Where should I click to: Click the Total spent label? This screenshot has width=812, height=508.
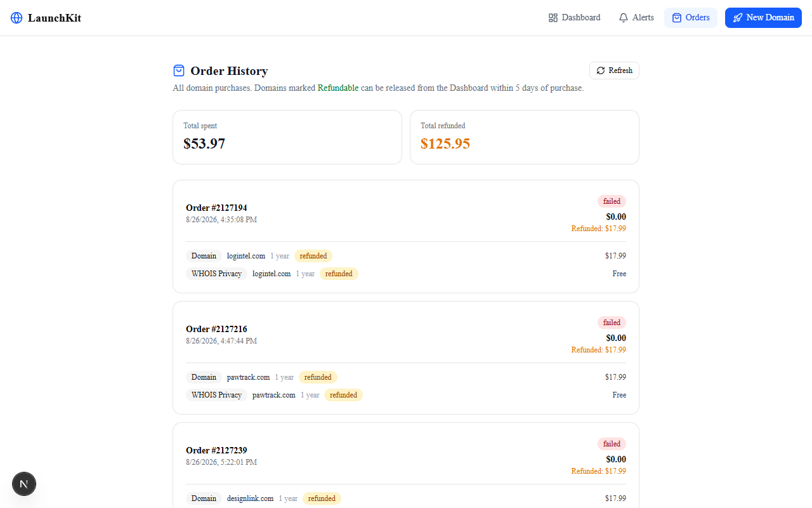200,126
